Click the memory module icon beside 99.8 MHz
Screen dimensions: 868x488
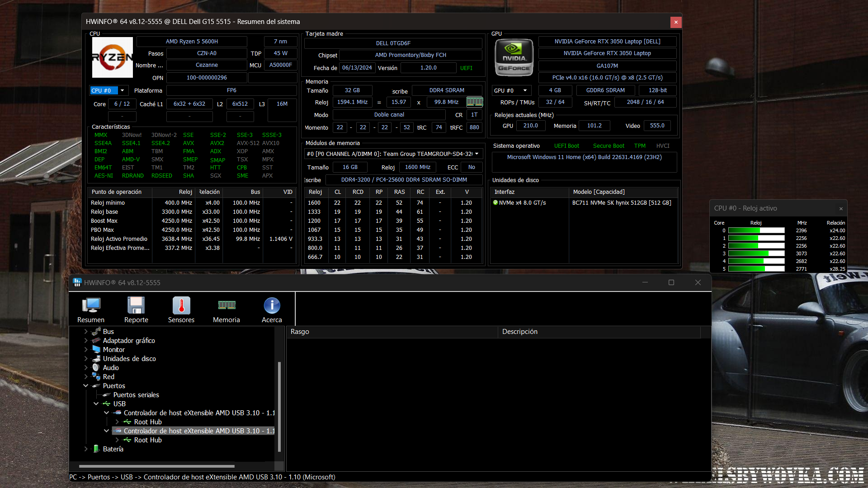click(475, 102)
